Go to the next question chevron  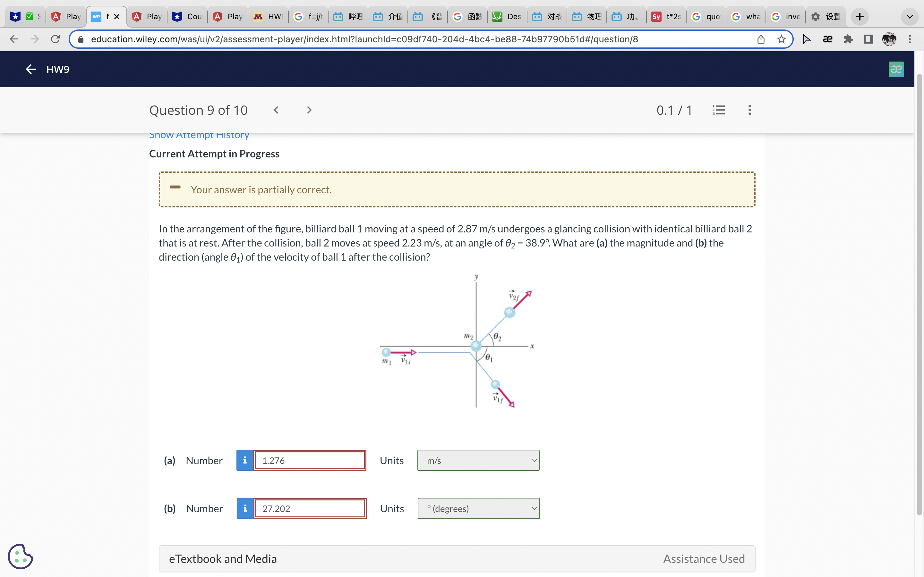309,110
